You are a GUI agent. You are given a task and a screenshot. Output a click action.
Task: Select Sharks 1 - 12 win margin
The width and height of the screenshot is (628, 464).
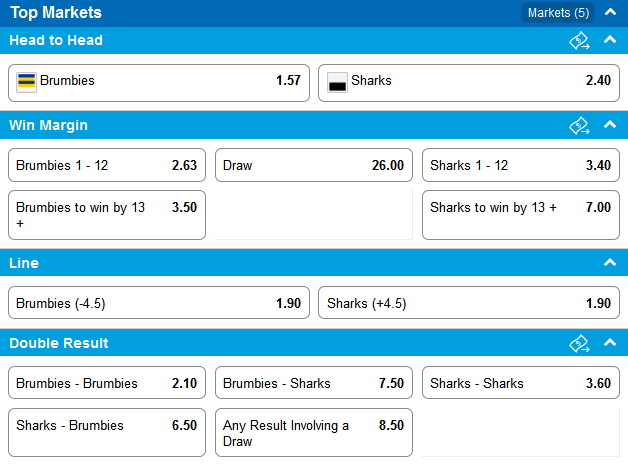click(x=521, y=165)
